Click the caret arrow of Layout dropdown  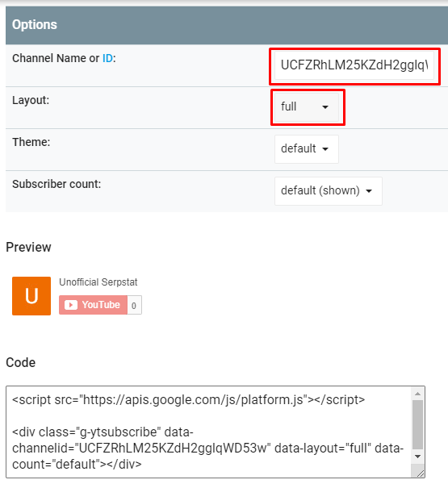[x=325, y=107]
